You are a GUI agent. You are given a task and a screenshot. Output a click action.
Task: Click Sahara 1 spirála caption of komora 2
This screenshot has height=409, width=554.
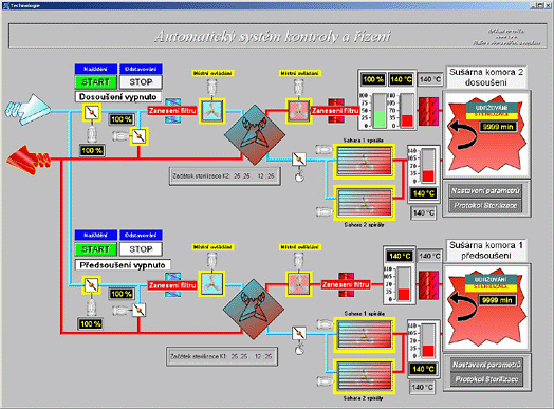(x=364, y=141)
